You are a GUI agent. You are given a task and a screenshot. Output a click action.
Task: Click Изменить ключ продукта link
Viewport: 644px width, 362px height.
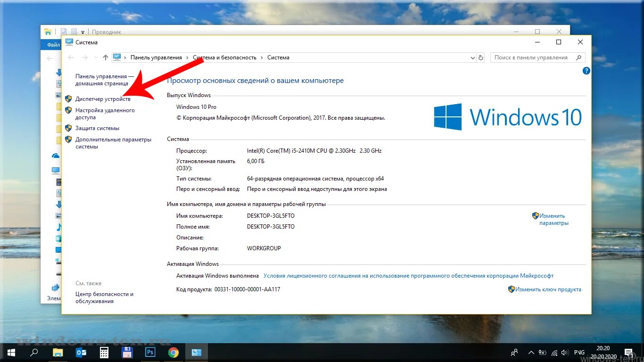(548, 289)
